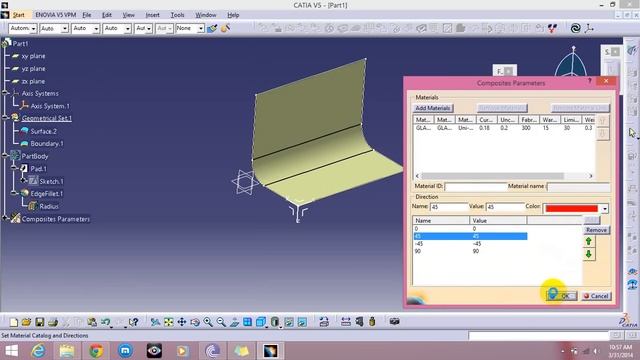This screenshot has width=640, height=360.
Task: Click the Zoom In magnifier
Action: (x=208, y=322)
